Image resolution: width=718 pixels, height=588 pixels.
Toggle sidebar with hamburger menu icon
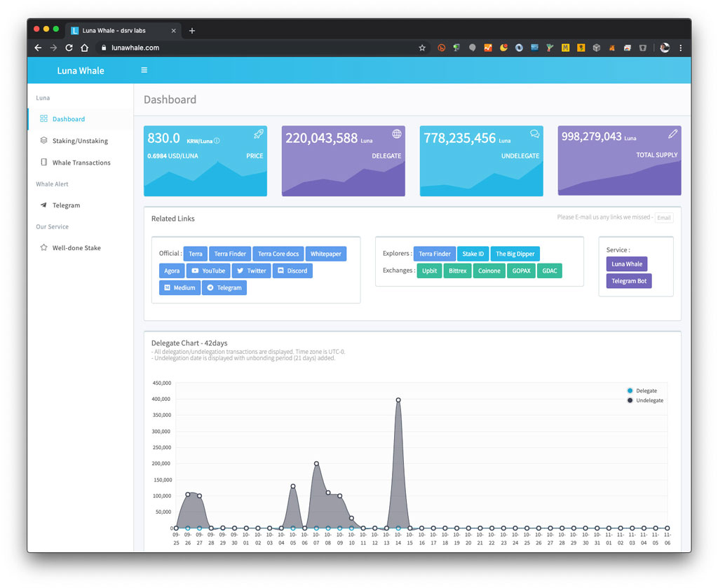pos(144,70)
